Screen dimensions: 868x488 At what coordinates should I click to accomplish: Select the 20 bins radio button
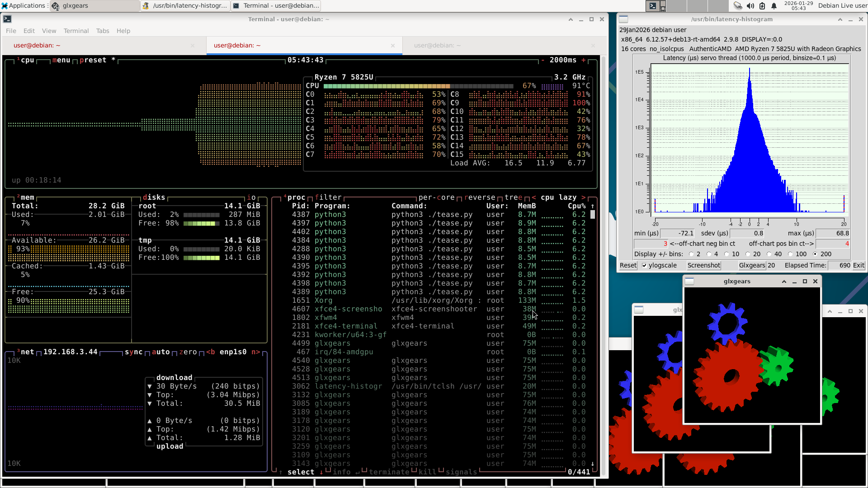[747, 254]
